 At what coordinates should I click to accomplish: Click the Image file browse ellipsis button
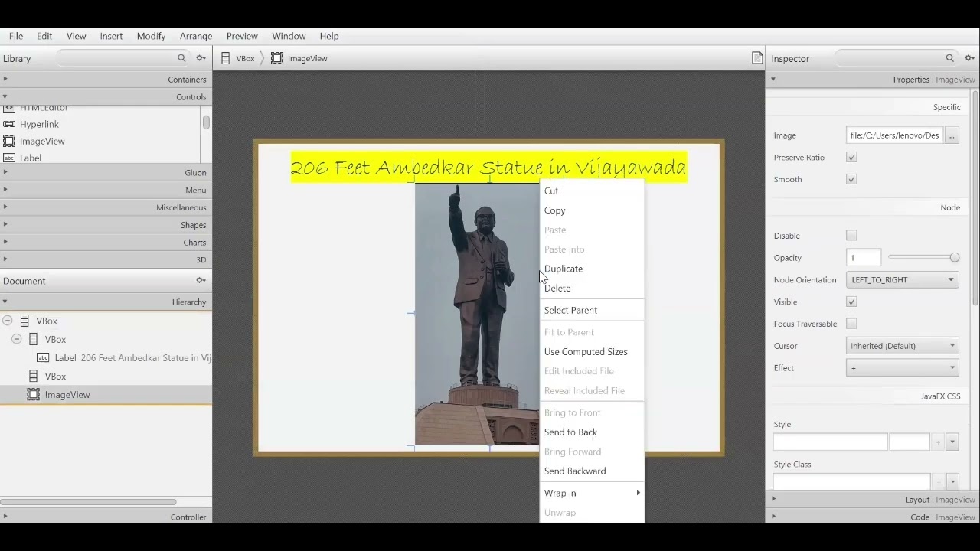pyautogui.click(x=952, y=135)
